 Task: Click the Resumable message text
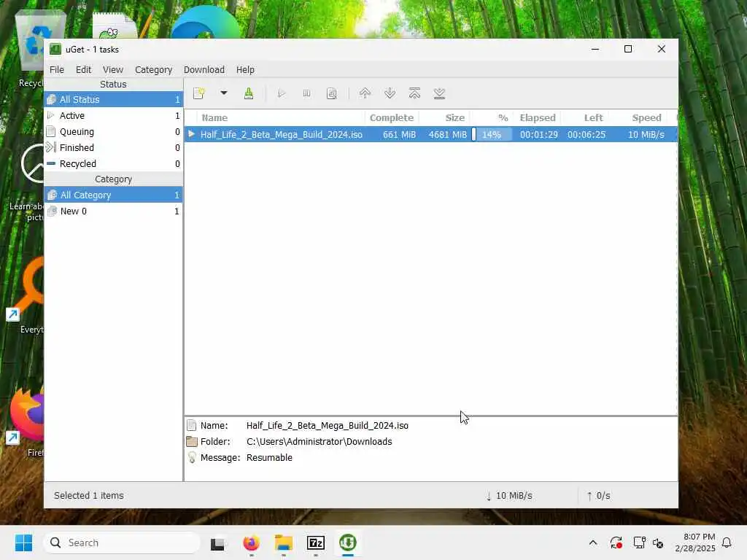[269, 458]
